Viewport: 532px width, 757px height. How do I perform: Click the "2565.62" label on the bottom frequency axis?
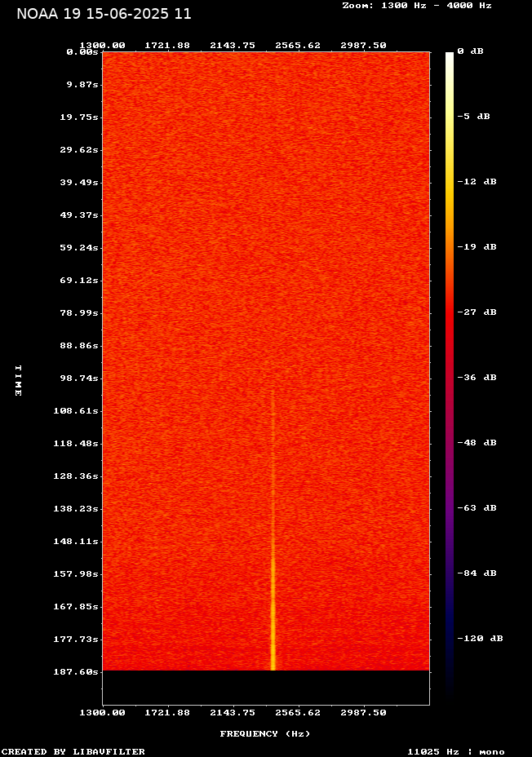coord(298,712)
